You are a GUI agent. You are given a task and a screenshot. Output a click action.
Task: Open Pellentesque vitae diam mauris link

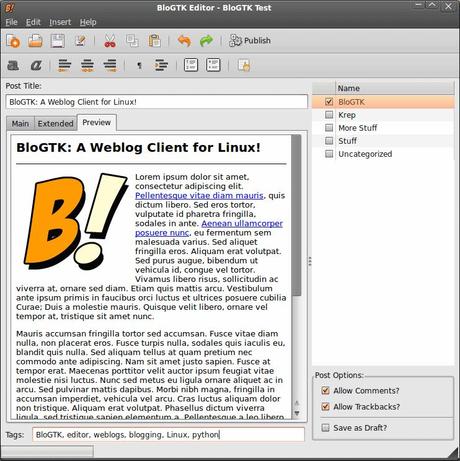[199, 196]
